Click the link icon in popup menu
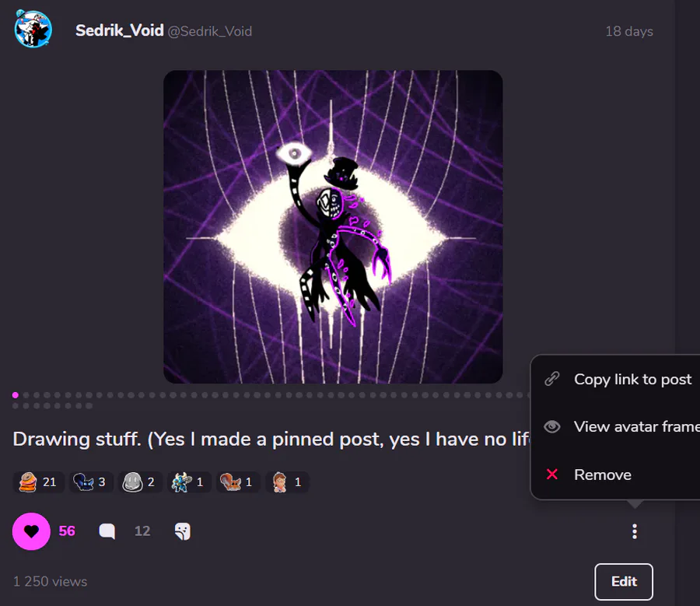 (552, 379)
